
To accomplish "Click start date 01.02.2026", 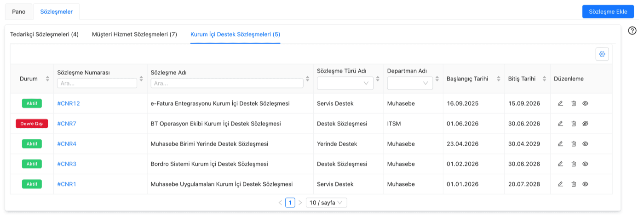I will point(463,164).
